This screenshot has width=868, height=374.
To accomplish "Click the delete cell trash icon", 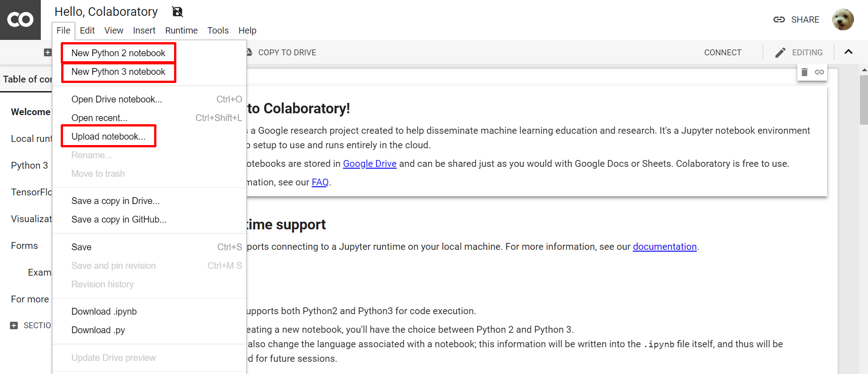I will [805, 72].
